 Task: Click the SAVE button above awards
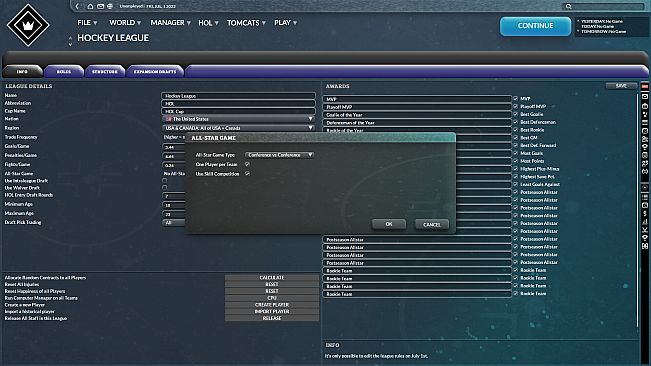tap(621, 86)
